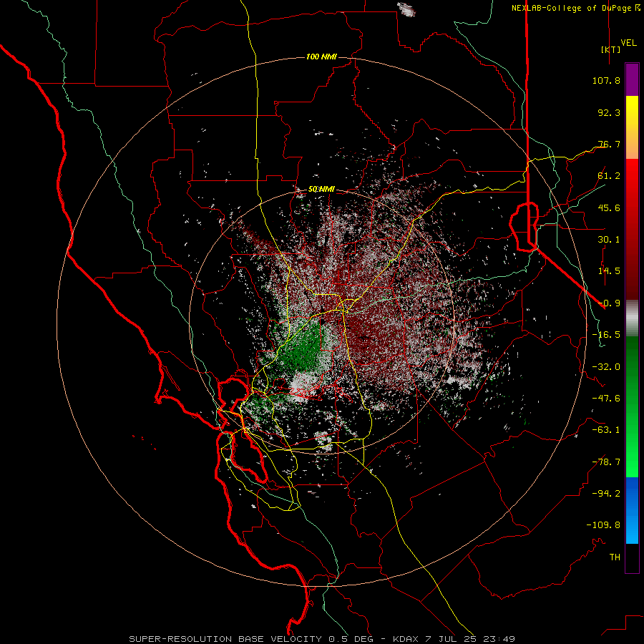This screenshot has height=644, width=644.
Task: Select the -94.2 velocity scale value
Action: pyautogui.click(x=606, y=494)
